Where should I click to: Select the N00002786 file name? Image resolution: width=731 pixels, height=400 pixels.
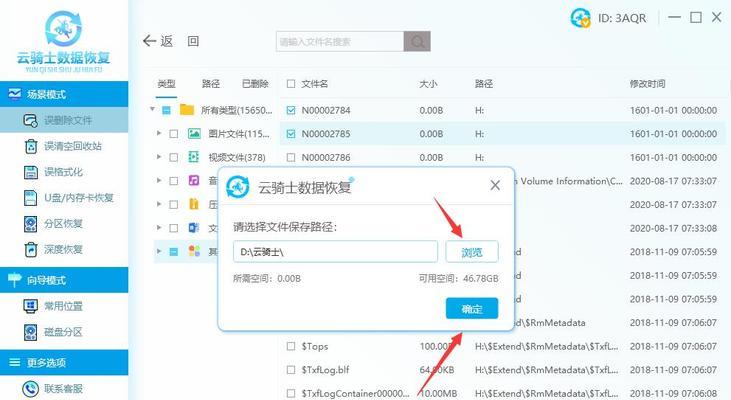pos(325,158)
